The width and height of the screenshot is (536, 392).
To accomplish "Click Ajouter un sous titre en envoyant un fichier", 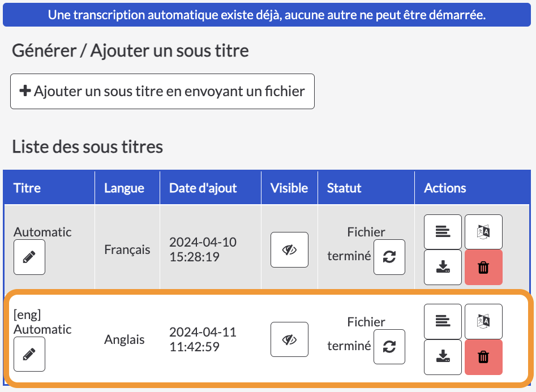I will [162, 91].
